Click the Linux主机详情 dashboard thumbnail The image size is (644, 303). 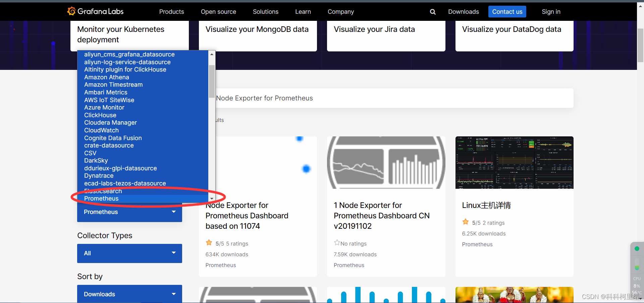click(515, 163)
